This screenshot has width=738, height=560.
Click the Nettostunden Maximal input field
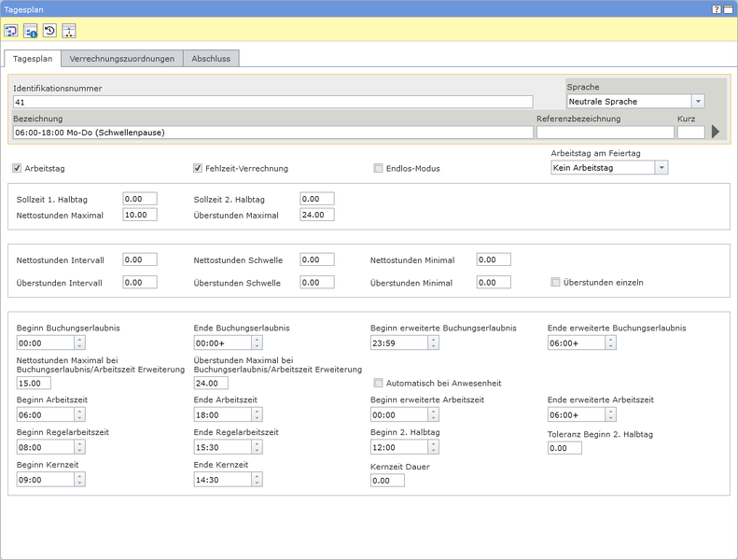pyautogui.click(x=140, y=215)
